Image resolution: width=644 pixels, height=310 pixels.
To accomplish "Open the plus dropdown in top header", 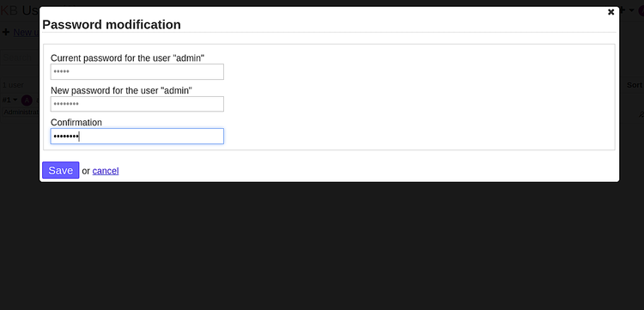I will click(x=626, y=10).
